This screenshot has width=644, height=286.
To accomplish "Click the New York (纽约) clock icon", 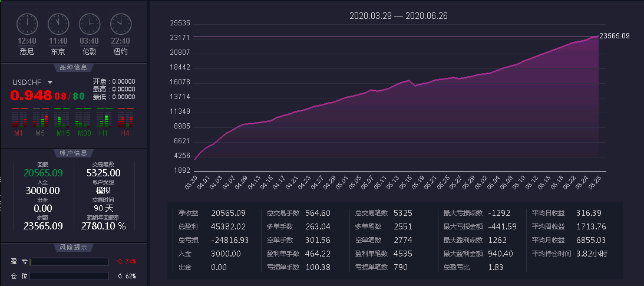I will coord(121,24).
